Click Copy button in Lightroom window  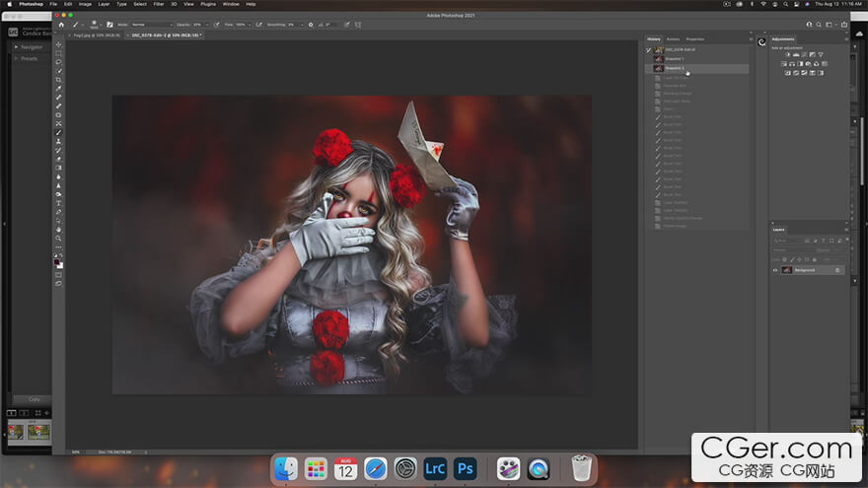click(x=34, y=399)
